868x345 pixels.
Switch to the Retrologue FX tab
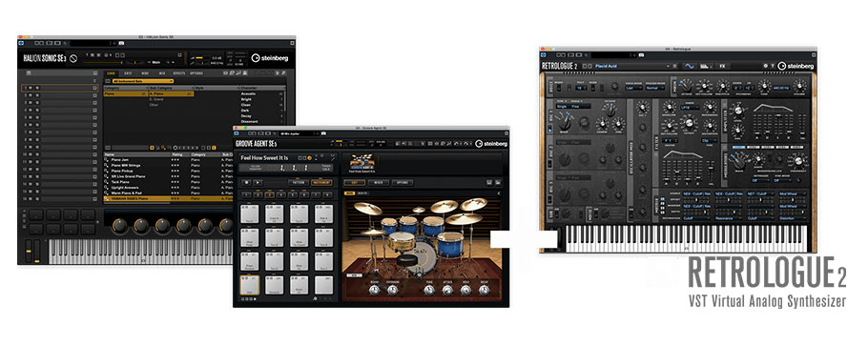pyautogui.click(x=722, y=66)
